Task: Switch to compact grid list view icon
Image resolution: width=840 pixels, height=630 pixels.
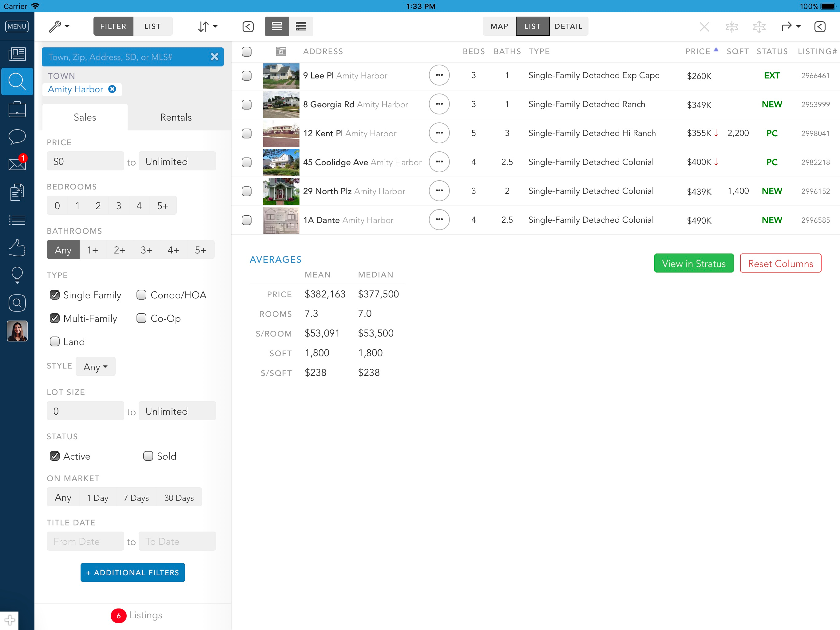Action: pos(301,26)
